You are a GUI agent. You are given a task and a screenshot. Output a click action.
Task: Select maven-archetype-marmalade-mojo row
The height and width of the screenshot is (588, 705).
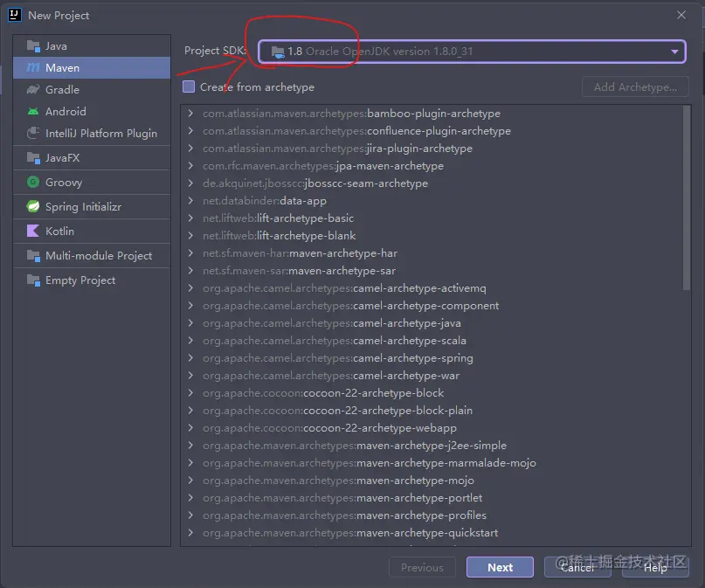(432, 463)
